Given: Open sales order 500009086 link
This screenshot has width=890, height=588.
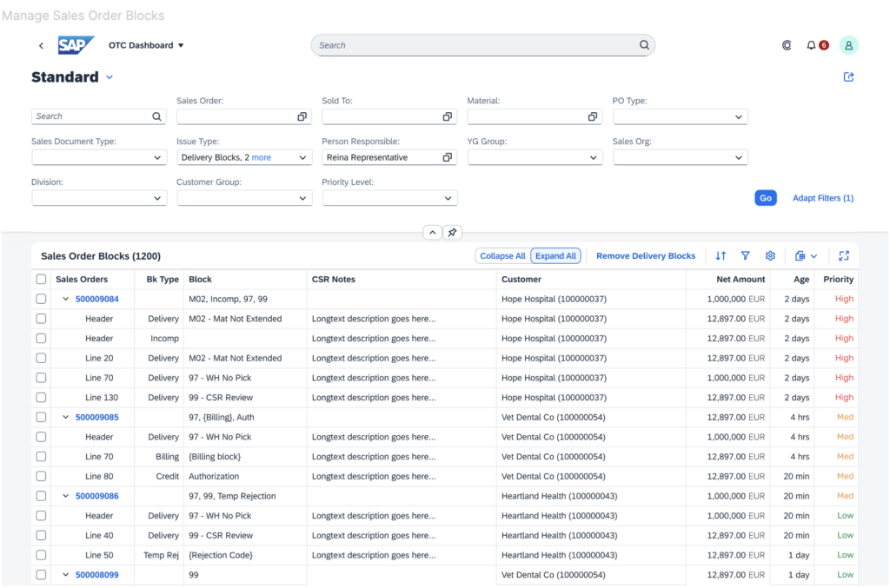Looking at the screenshot, I should pos(97,496).
